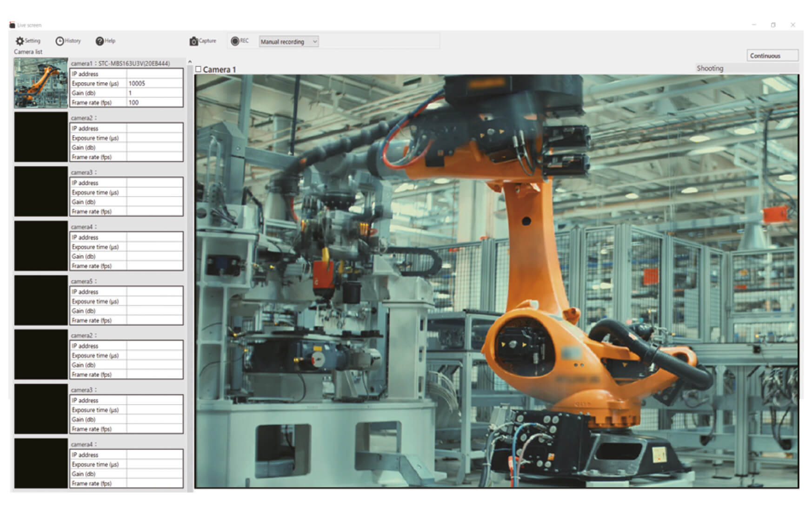Select the first camera2 black thumbnail
Viewport: 812px width, 513px height.
pyautogui.click(x=41, y=137)
